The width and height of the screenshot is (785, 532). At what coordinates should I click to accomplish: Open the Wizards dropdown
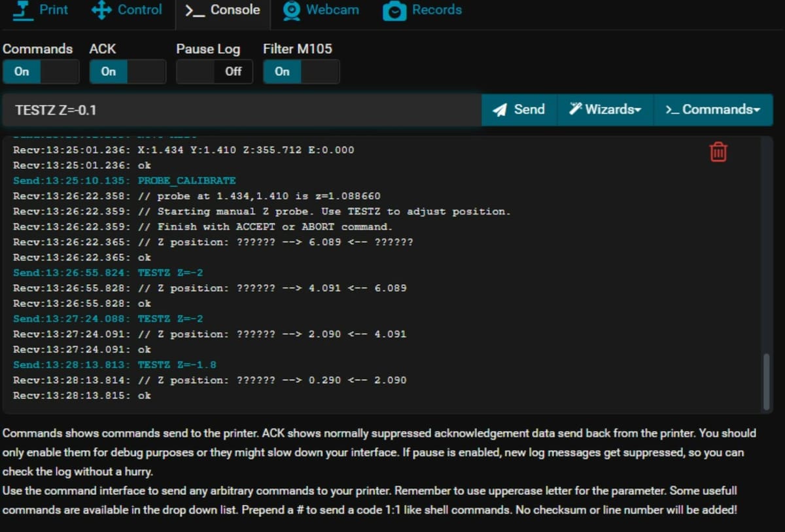[605, 110]
